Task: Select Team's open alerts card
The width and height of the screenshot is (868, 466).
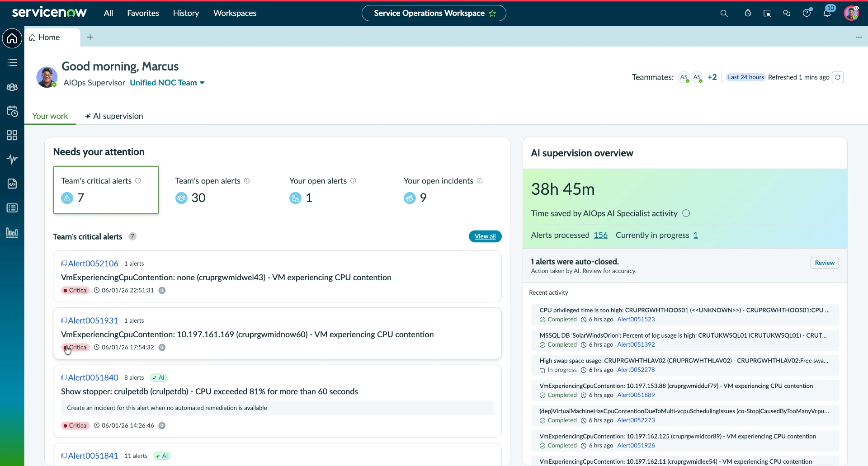Action: point(220,190)
